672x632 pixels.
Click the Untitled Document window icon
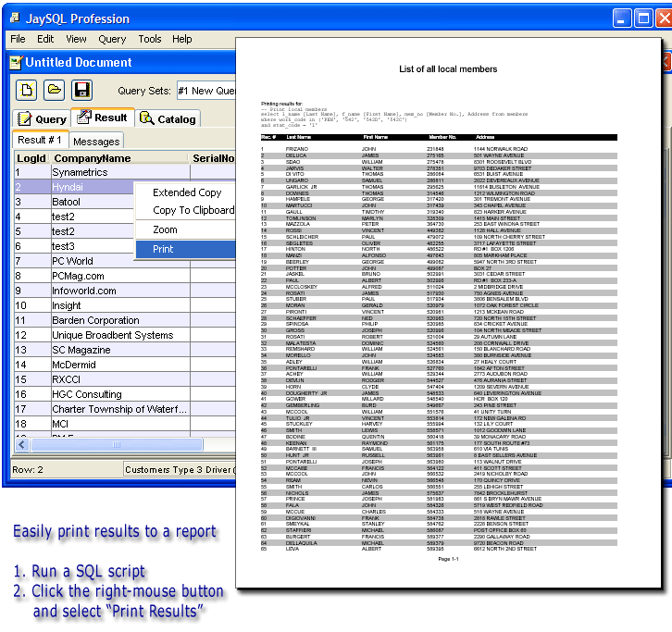(x=16, y=63)
